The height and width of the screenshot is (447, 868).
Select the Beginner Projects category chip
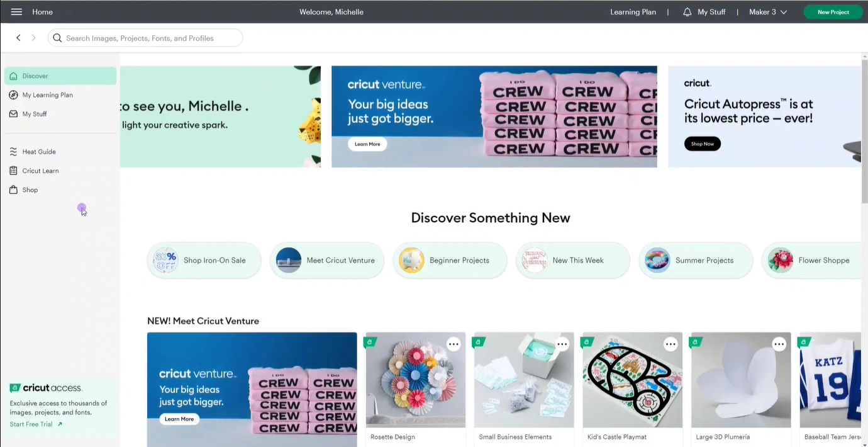click(x=450, y=261)
